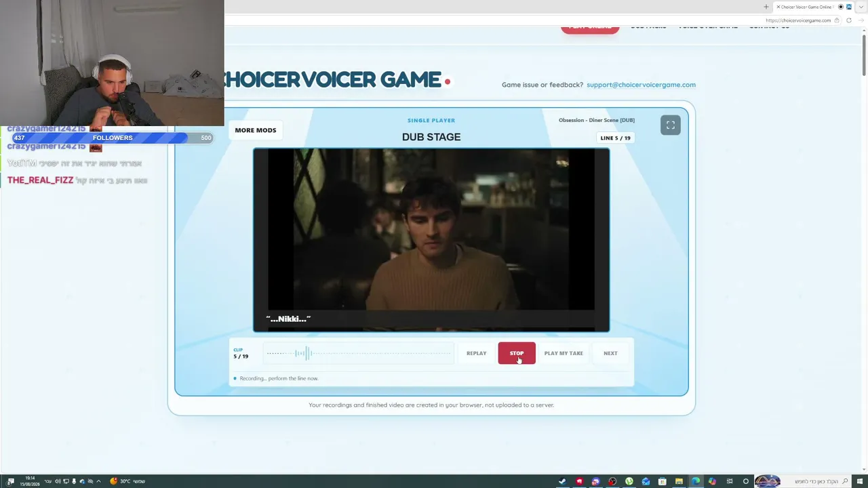Click the Obsession - Diner Scene [DUB] title
This screenshot has height=488, width=868.
point(597,120)
